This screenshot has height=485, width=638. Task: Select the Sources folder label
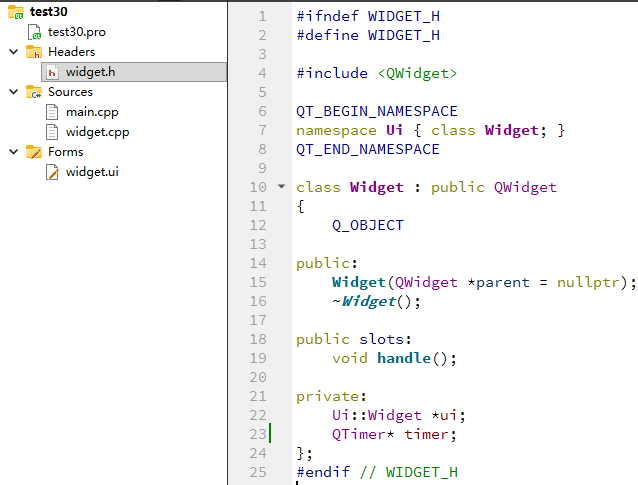tap(70, 92)
